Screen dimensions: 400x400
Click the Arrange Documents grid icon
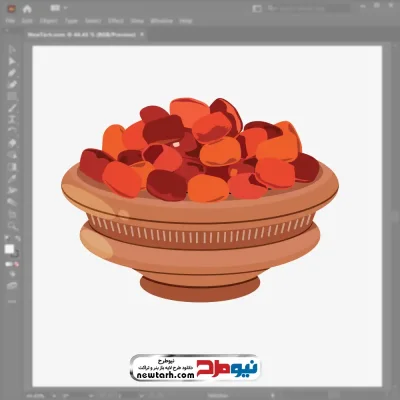coord(55,8)
